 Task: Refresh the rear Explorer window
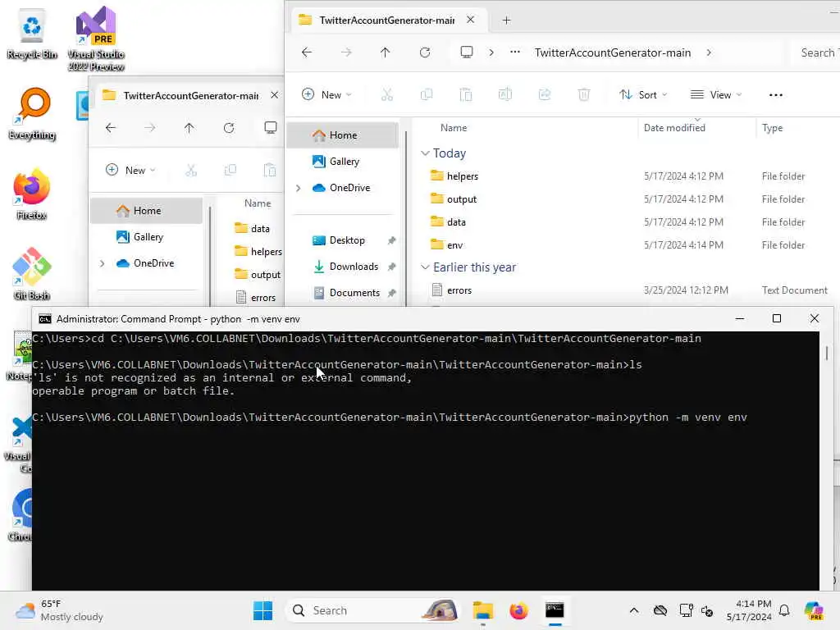point(229,127)
